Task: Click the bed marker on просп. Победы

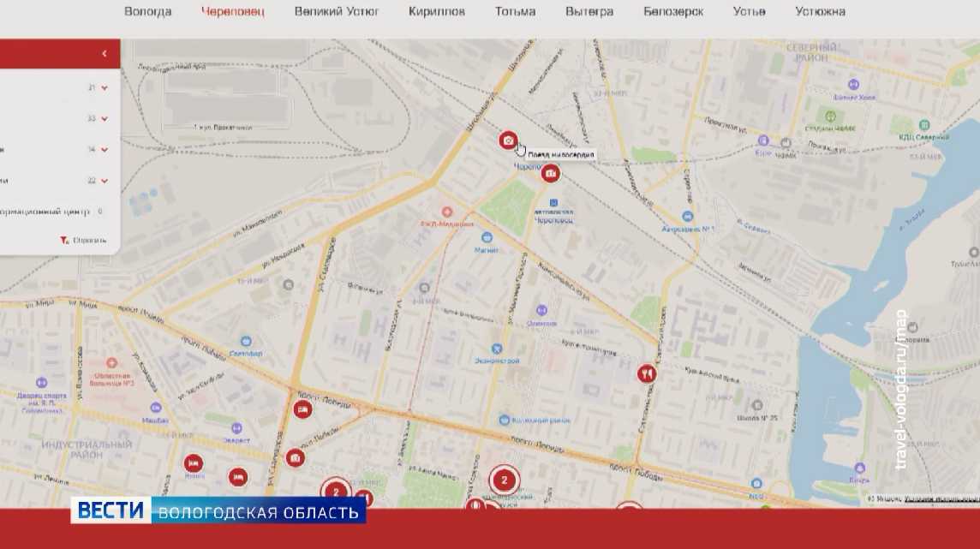Action: [302, 409]
